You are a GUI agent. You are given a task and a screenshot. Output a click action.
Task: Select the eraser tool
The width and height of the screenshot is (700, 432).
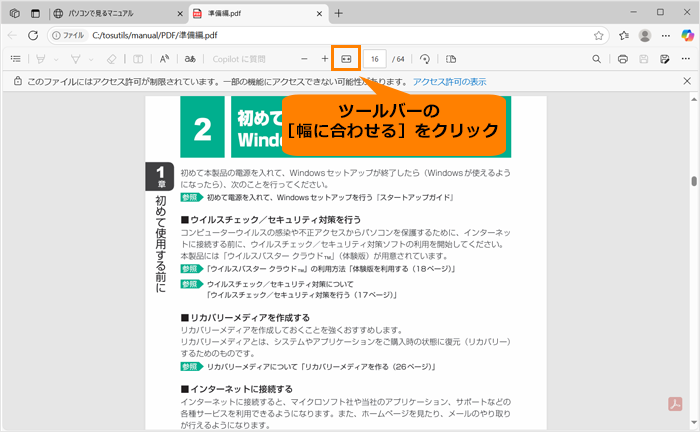pos(111,59)
